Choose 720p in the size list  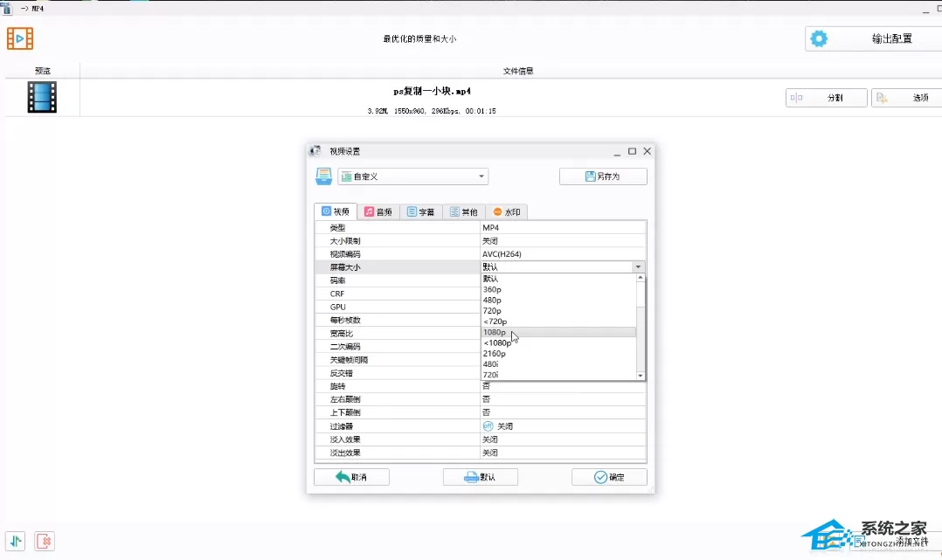coord(492,311)
